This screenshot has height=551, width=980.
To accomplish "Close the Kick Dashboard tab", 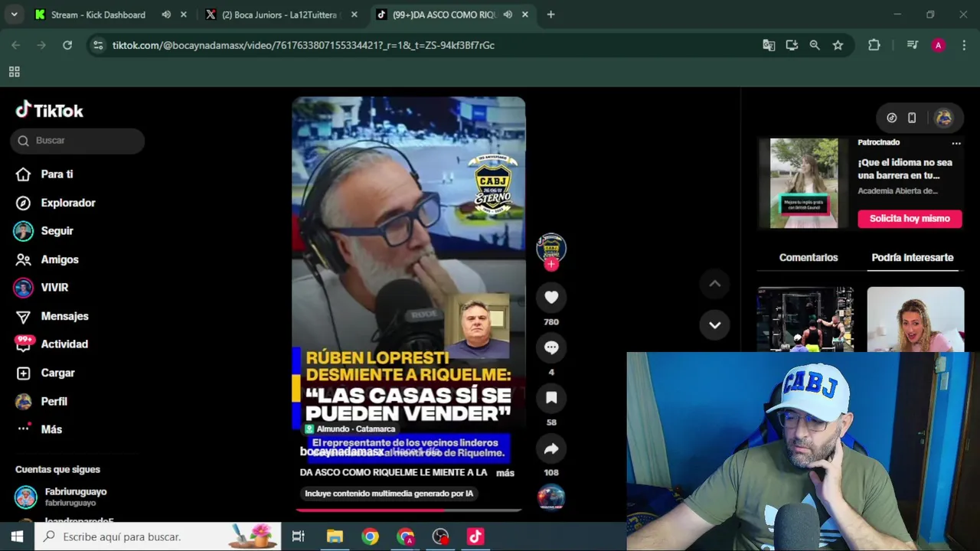I will tap(184, 15).
